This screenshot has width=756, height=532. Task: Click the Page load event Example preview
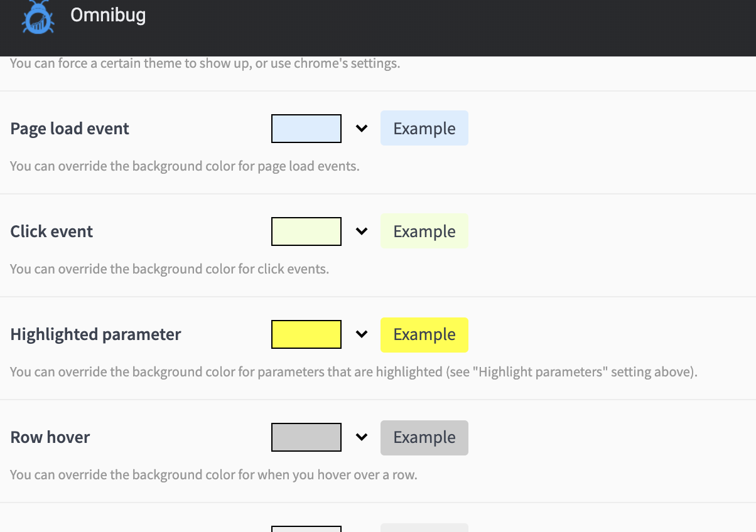pyautogui.click(x=424, y=128)
